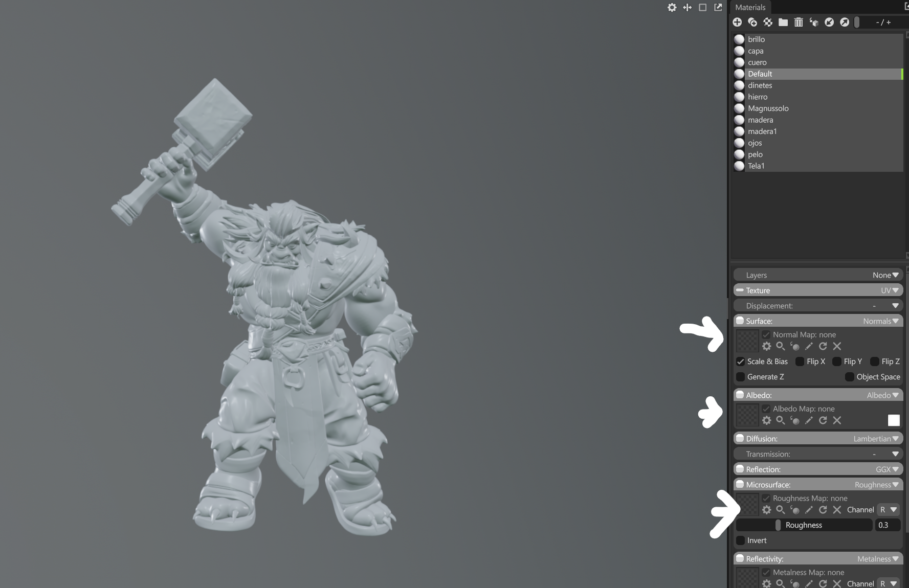Reload the Roughness Map texture
The height and width of the screenshot is (588, 909).
tap(823, 510)
